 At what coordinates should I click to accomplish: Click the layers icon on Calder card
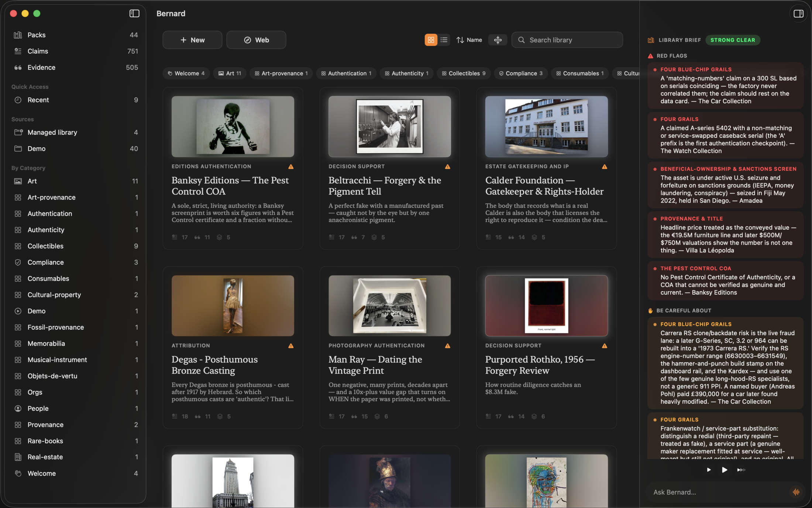pyautogui.click(x=534, y=237)
